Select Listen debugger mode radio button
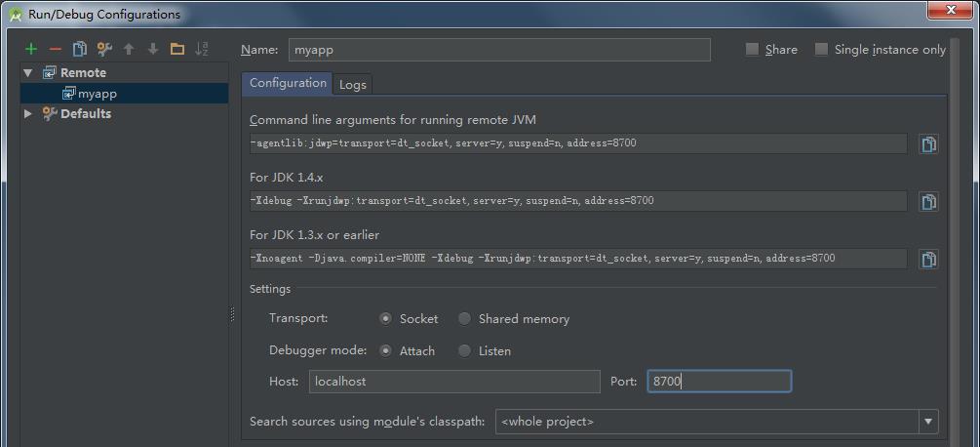This screenshot has height=447, width=980. pos(465,351)
